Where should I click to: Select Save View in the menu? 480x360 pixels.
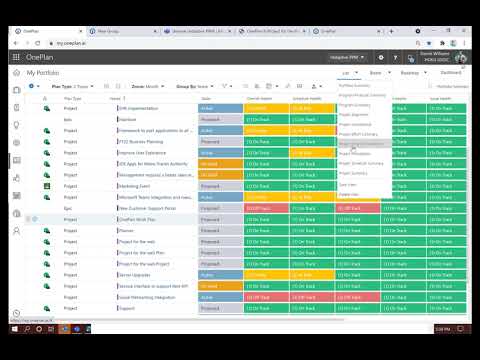(348, 184)
